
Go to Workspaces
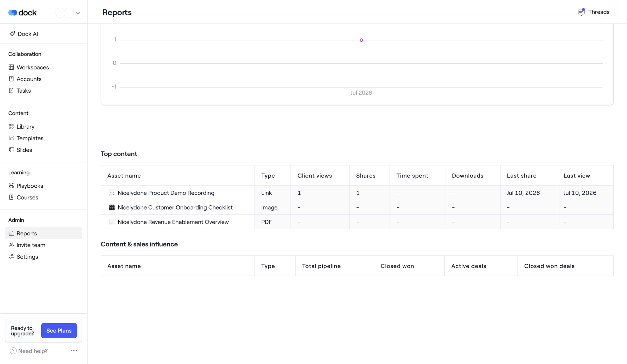click(33, 67)
